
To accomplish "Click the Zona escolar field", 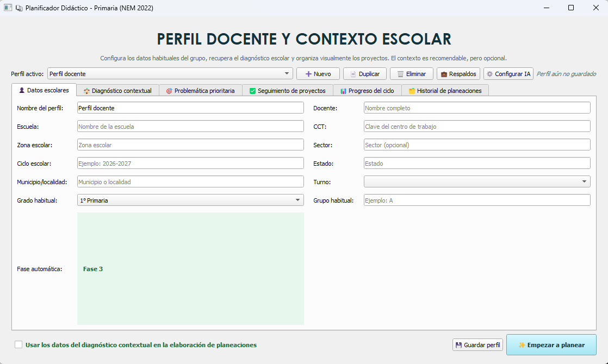I will point(190,145).
